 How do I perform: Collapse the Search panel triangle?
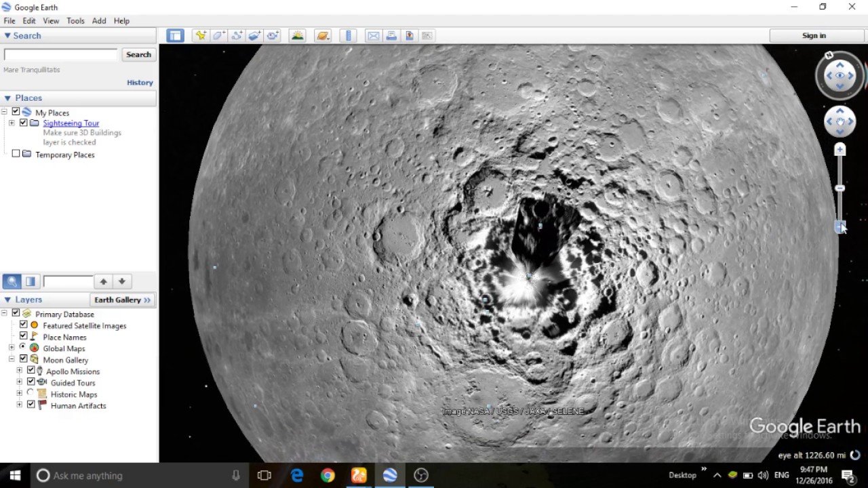pos(7,36)
